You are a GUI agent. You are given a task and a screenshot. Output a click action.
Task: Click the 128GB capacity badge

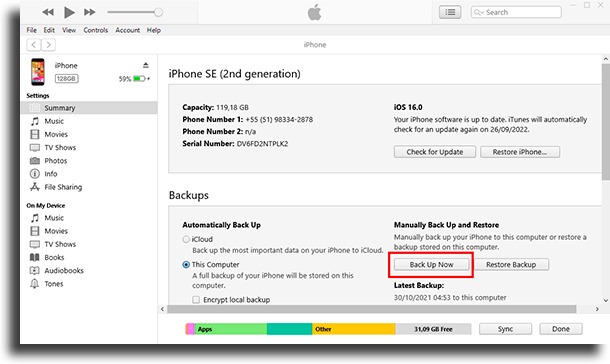point(66,79)
